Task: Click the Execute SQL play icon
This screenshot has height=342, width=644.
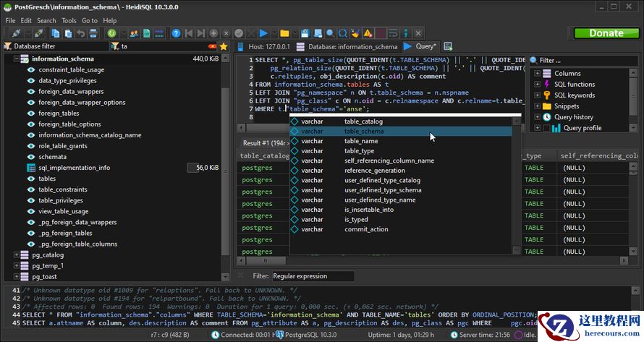Action: point(263,33)
